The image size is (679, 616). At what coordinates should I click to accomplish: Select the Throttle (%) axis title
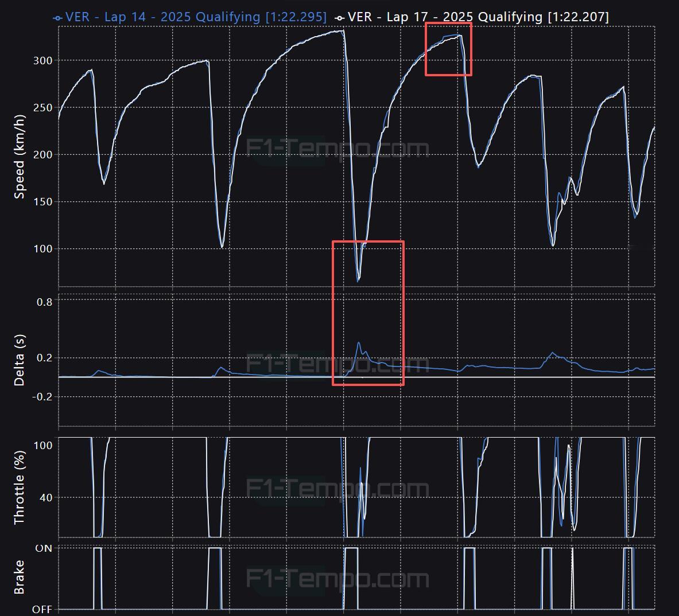19,488
